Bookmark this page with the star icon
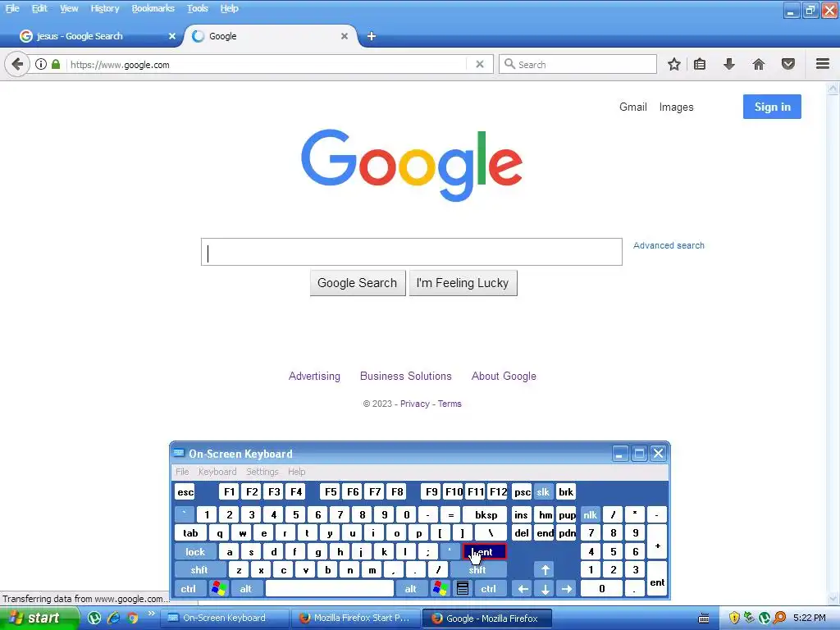 pos(674,64)
